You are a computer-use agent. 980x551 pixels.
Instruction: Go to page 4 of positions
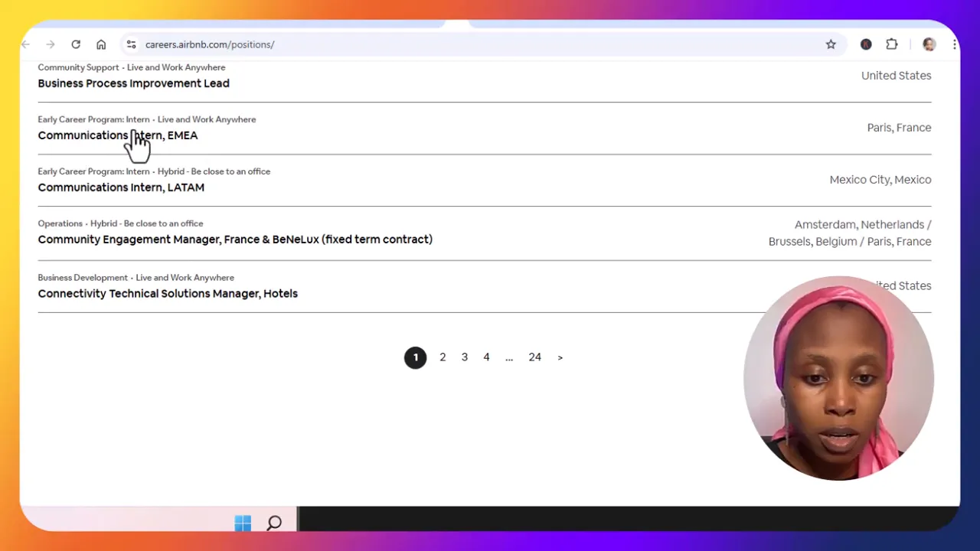pos(486,357)
